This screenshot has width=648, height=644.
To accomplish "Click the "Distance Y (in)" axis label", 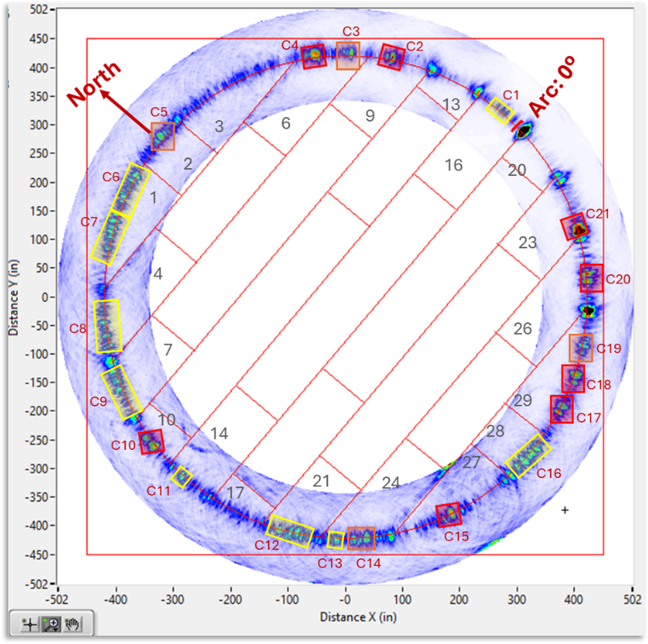I will coord(13,298).
